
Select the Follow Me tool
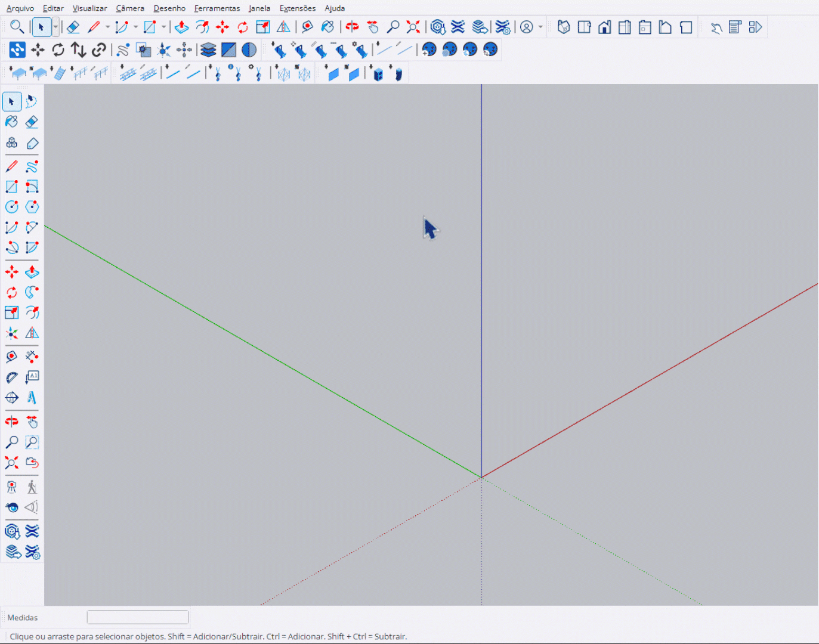tap(32, 292)
